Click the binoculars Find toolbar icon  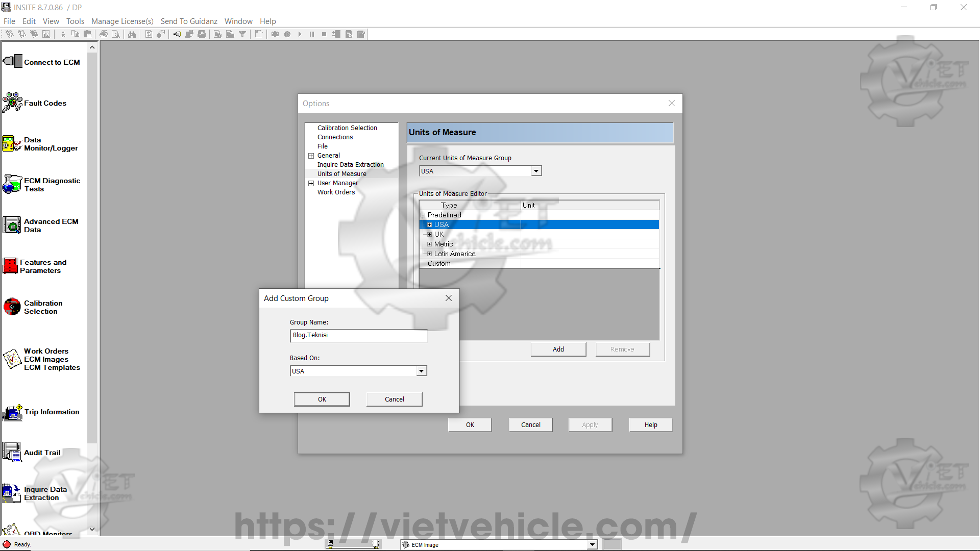click(x=132, y=34)
